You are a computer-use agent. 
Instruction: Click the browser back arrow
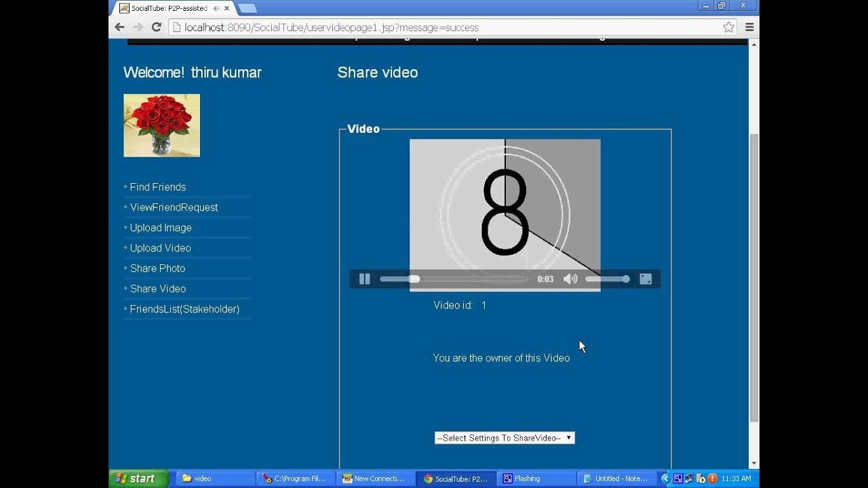(x=119, y=27)
